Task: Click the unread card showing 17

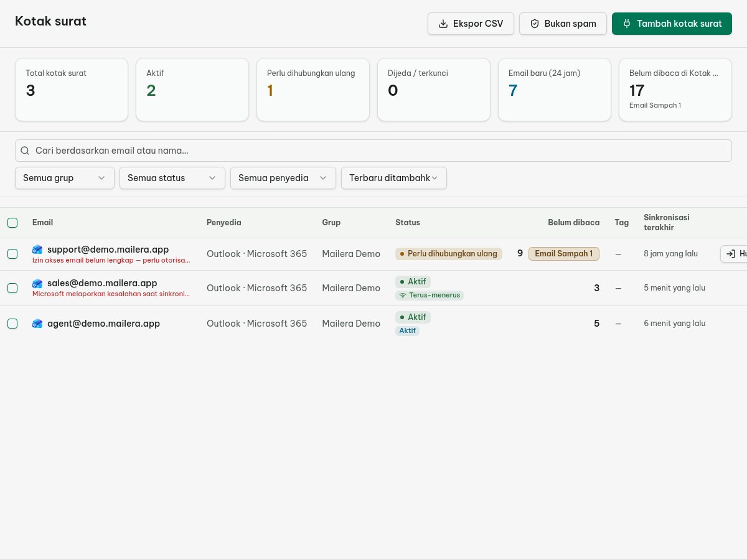Action: 675,90
